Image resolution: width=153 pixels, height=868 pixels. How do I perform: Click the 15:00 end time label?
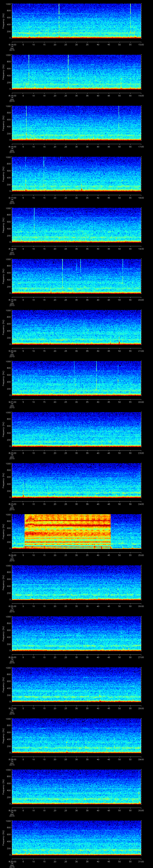(x=141, y=44)
